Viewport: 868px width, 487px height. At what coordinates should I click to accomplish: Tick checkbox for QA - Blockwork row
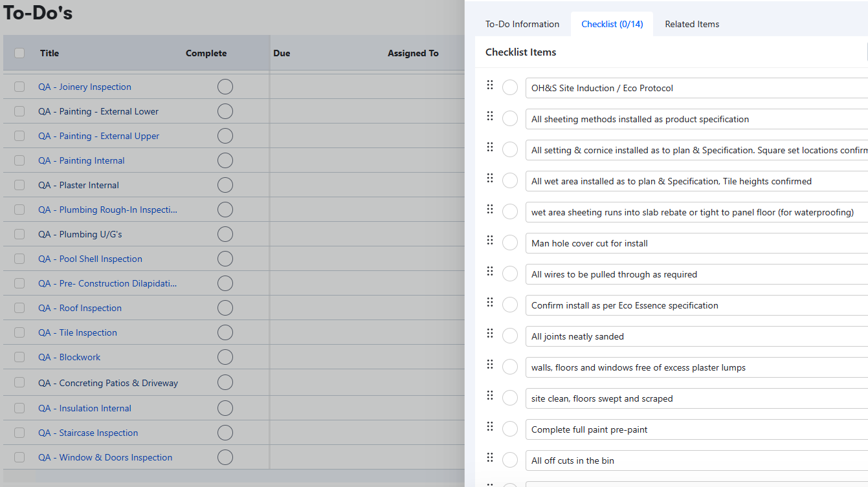click(x=19, y=357)
